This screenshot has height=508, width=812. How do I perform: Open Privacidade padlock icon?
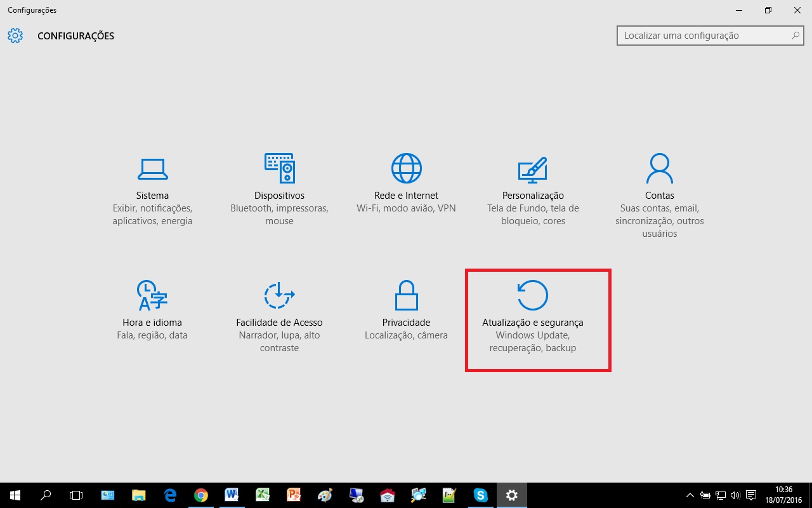pos(406,295)
